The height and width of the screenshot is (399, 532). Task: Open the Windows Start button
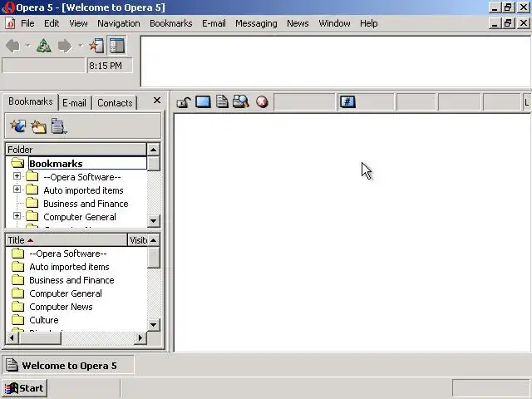pyautogui.click(x=25, y=388)
